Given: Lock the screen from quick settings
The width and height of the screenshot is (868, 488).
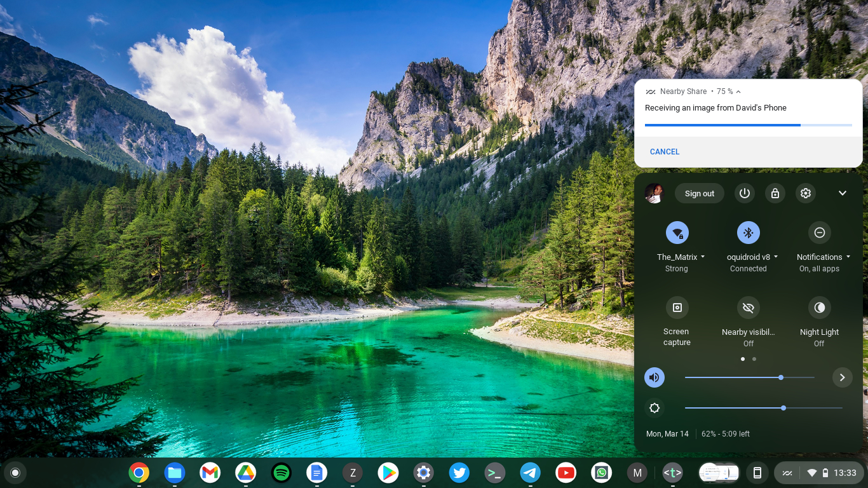Looking at the screenshot, I should pyautogui.click(x=775, y=193).
